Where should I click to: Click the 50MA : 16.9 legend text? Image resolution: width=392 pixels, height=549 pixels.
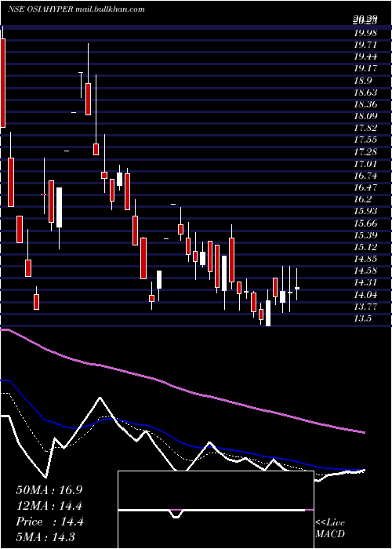[x=49, y=490]
